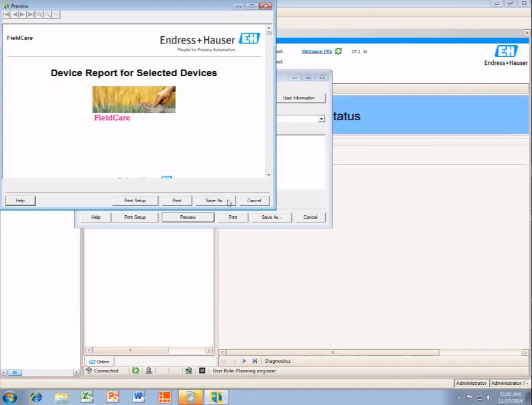Go to next page in Preview toolbar
The width and height of the screenshot is (532, 405).
pos(23,14)
